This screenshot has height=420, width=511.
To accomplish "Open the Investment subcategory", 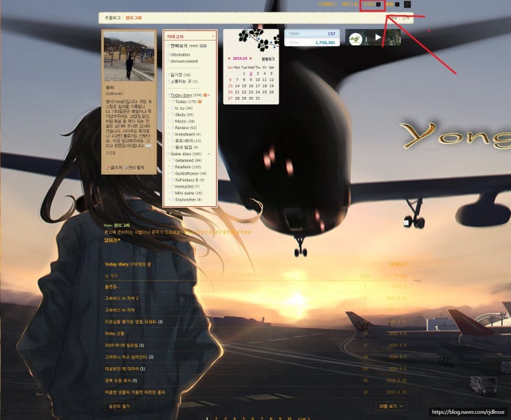I will 185,134.
